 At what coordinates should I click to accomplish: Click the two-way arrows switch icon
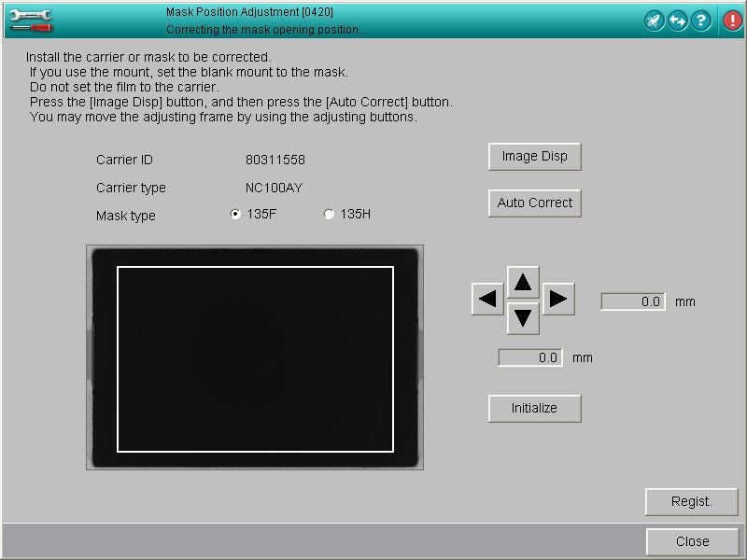678,21
